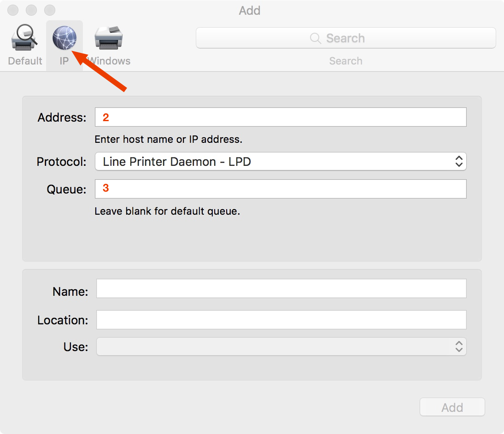Select the IP globe icon
The width and height of the screenshot is (504, 434).
(64, 38)
